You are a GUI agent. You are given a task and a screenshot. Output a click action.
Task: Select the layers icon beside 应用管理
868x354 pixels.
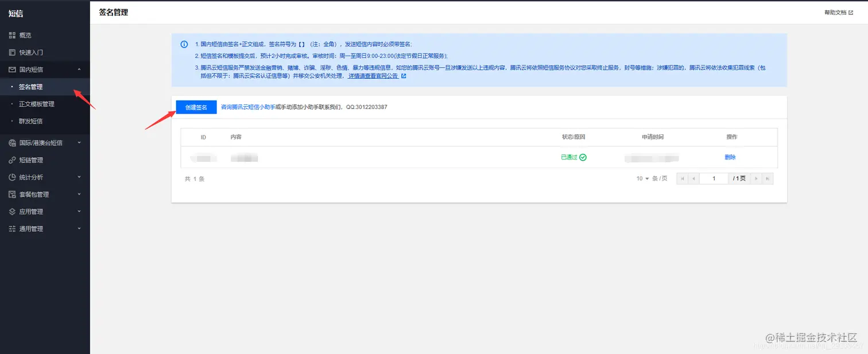(13, 211)
